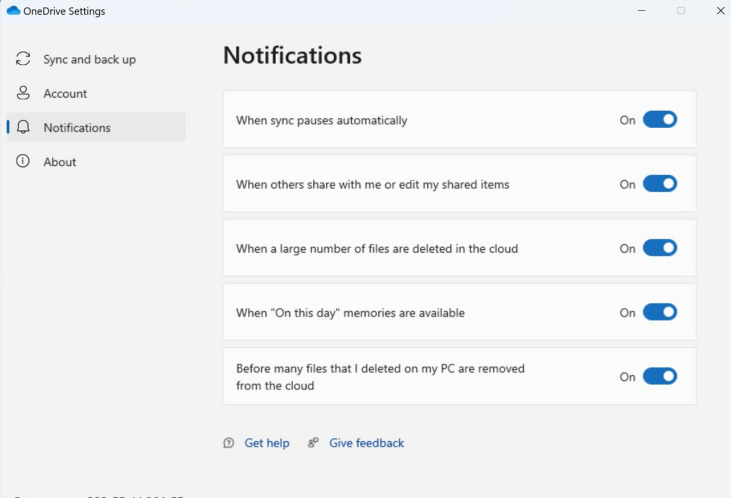Disable notification when sync pauses automatically
731x498 pixels.
[x=659, y=120]
